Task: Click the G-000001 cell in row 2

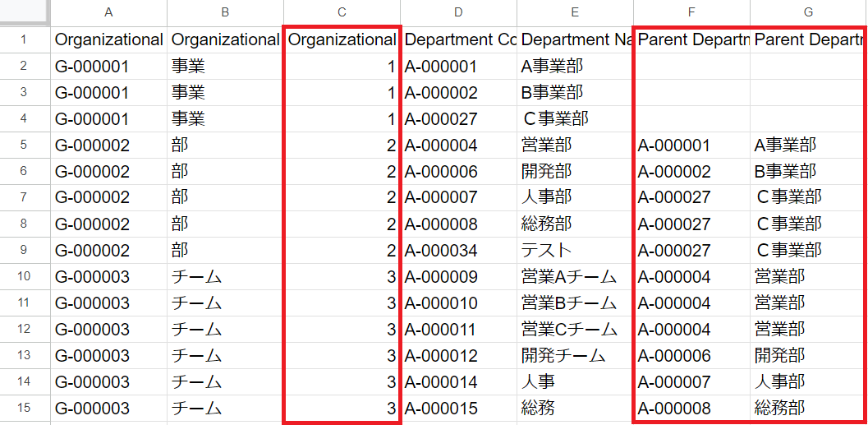Action: point(92,67)
